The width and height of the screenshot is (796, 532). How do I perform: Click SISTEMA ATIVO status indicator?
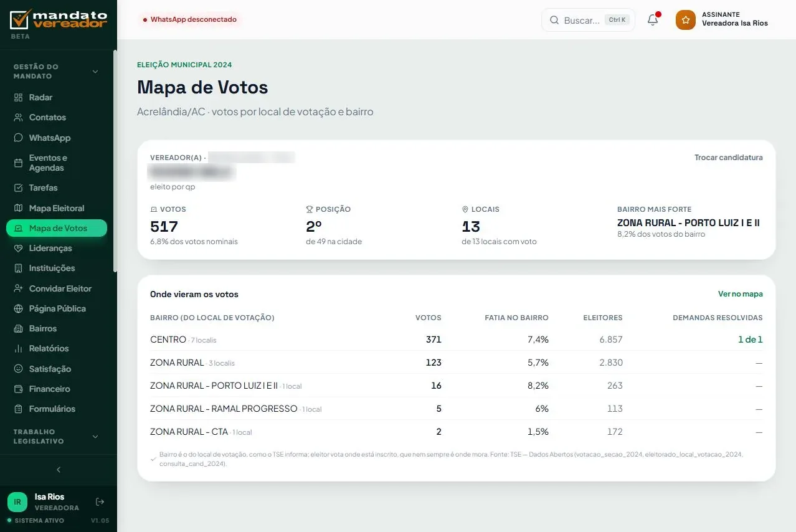(x=36, y=520)
